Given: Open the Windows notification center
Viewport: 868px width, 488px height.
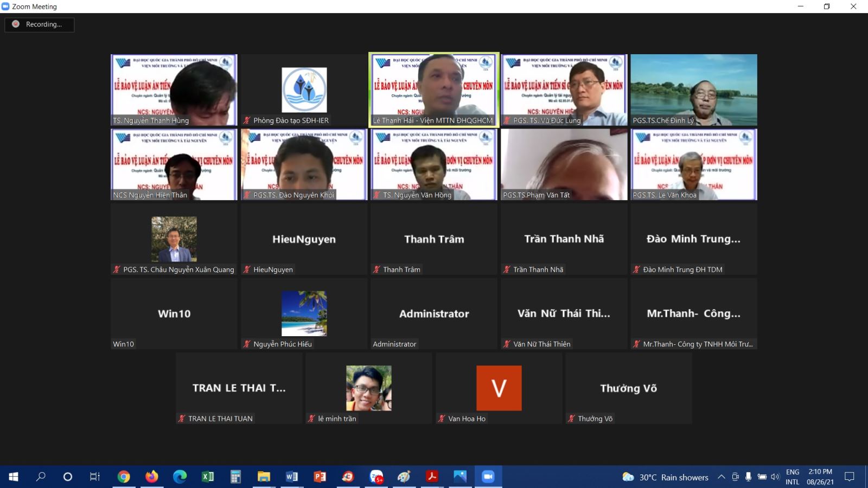Looking at the screenshot, I should point(850,477).
